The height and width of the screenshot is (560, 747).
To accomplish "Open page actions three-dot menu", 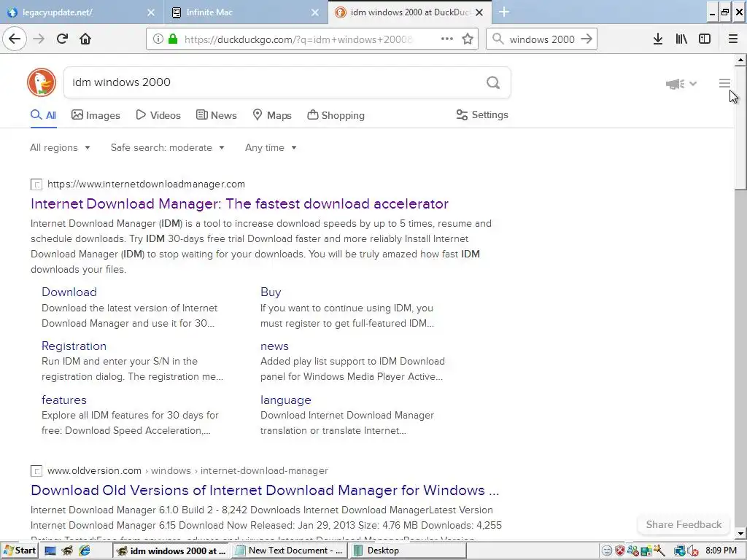I will click(x=447, y=39).
